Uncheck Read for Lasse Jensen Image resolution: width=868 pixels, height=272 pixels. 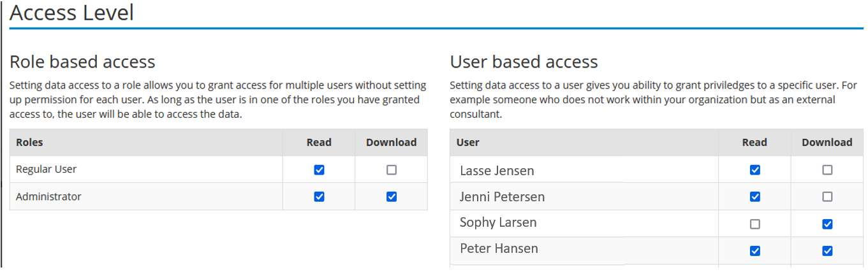click(755, 170)
